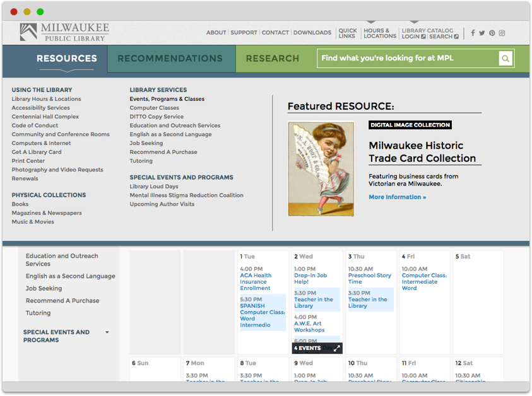Click the More Information link
Viewport: 532px width, 396px height.
[x=397, y=197]
